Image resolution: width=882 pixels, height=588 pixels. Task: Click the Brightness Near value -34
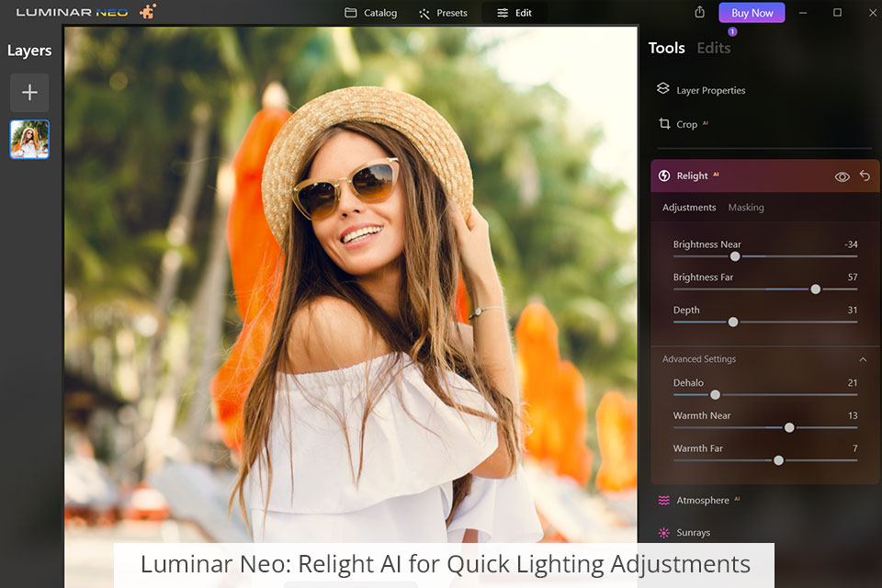coord(851,244)
